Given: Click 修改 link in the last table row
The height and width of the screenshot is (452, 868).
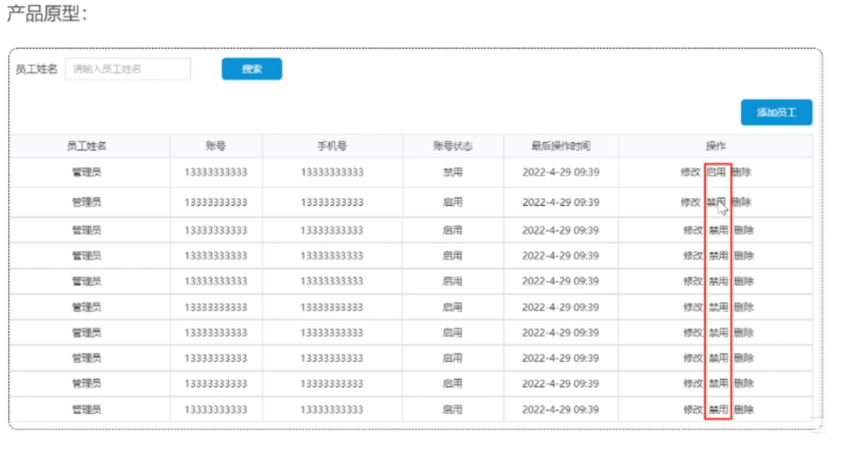Looking at the screenshot, I should [x=692, y=409].
